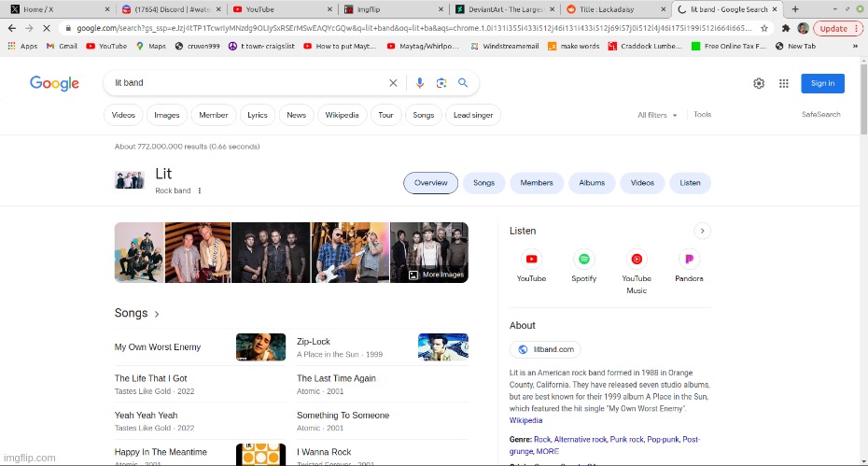Image resolution: width=868 pixels, height=466 pixels.
Task: Open Pandora in the Listen panel
Action: pyautogui.click(x=689, y=266)
